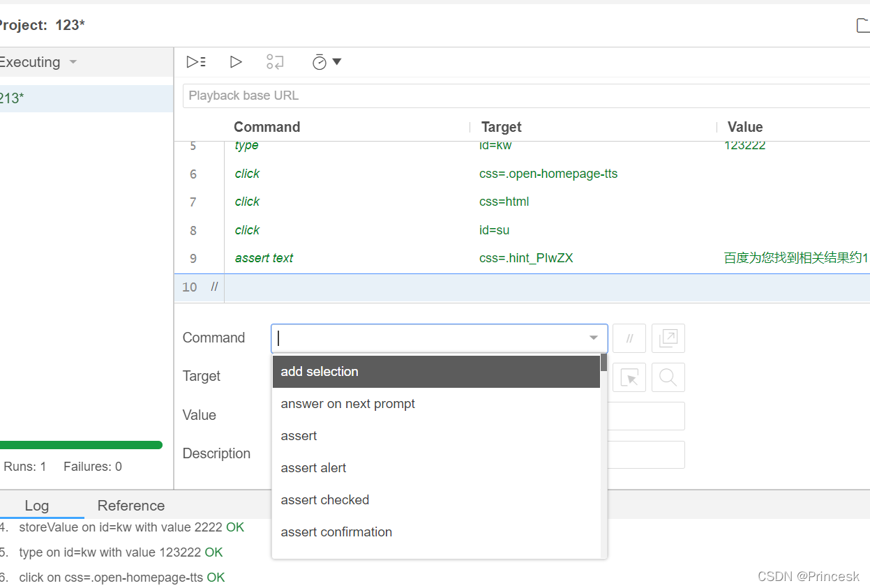Find target in page button

pos(668,377)
